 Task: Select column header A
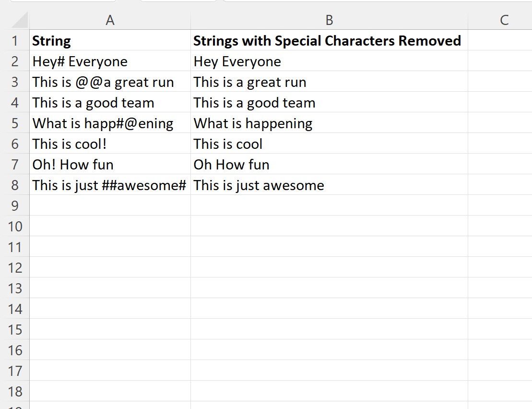[110, 20]
